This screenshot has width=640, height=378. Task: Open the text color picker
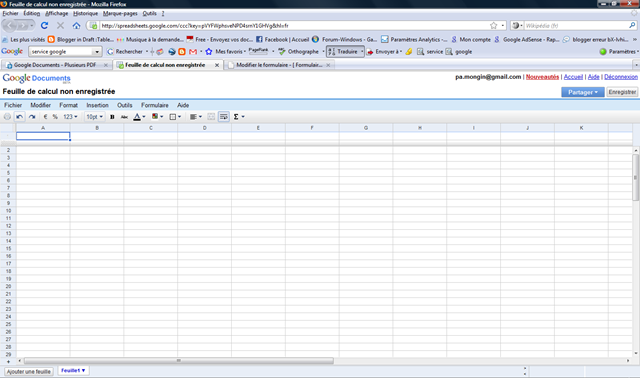(139, 117)
